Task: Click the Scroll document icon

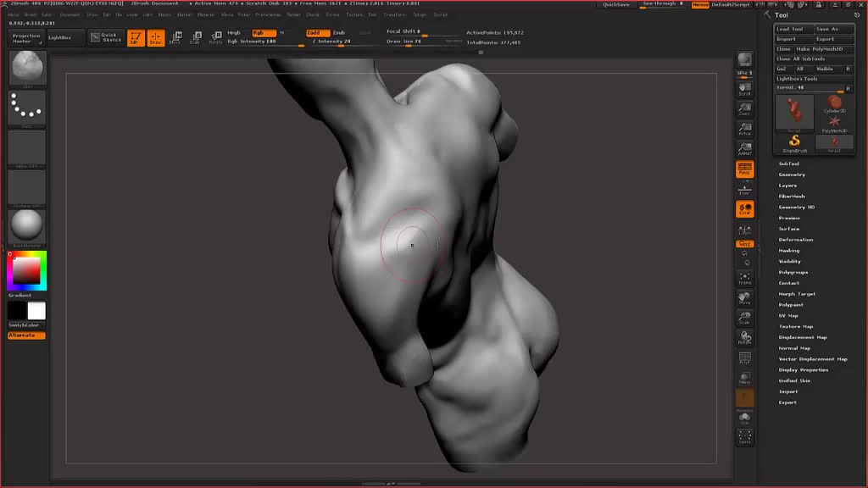Action: click(744, 88)
